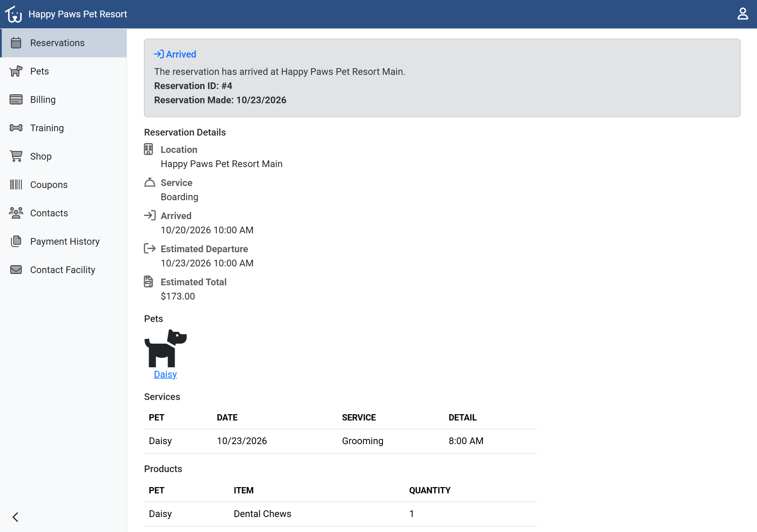Click the DATE column header
The width and height of the screenshot is (757, 532).
click(x=227, y=417)
